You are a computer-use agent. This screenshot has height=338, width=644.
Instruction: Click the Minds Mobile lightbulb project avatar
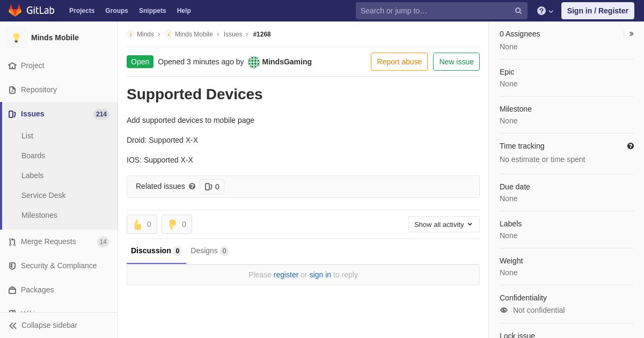pos(16,38)
